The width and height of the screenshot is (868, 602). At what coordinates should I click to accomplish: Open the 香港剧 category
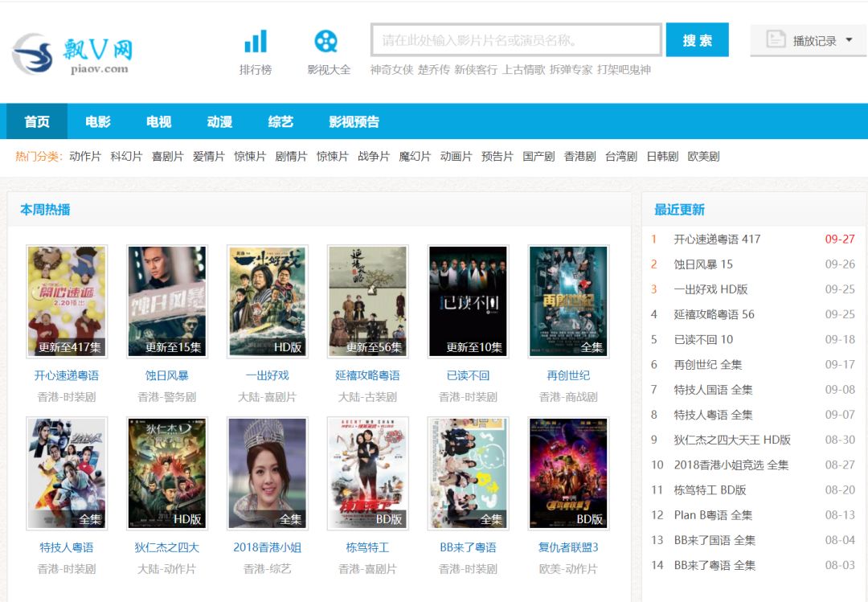pos(579,157)
